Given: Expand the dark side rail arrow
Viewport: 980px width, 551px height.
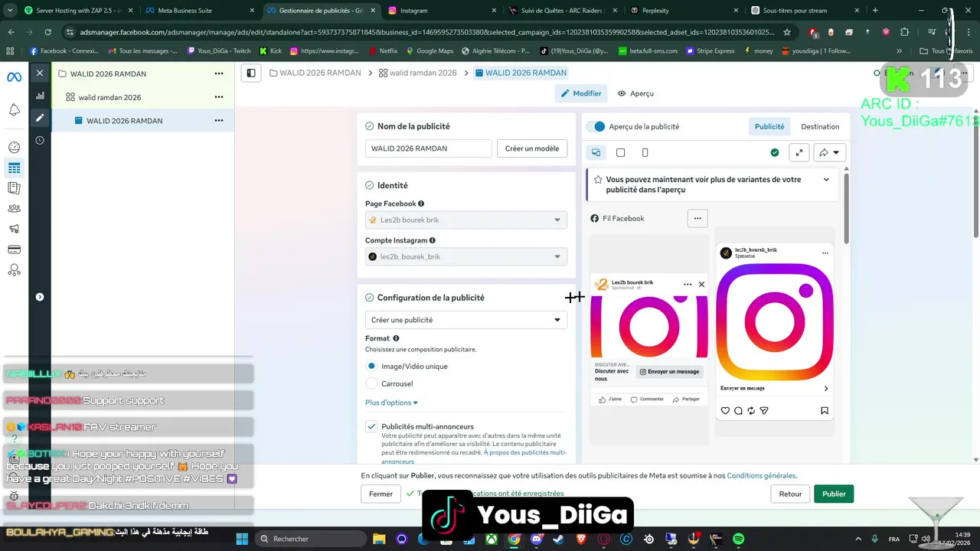Looking at the screenshot, I should point(40,297).
